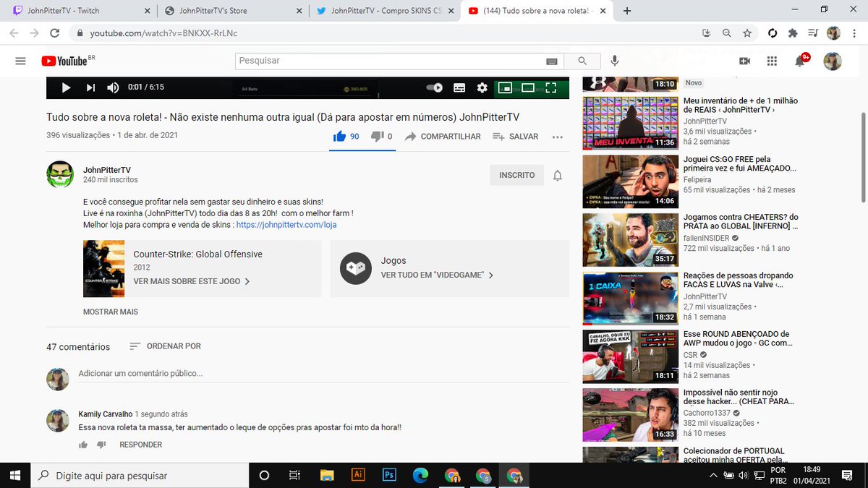This screenshot has height=488, width=868.
Task: Toggle subtitles in the video player
Action: tap(459, 87)
